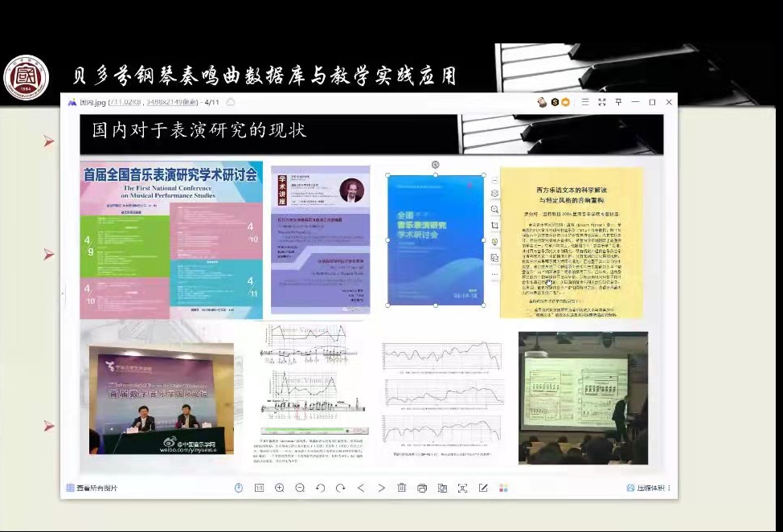Expand the more options menu at bottom right
Screen dimensions: 783x532
669,488
